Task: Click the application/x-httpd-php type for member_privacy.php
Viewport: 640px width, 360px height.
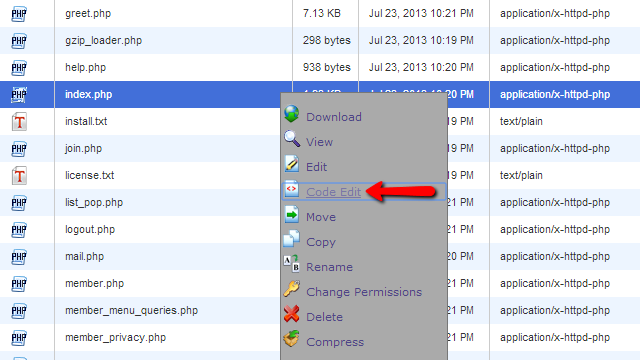Action: (555, 337)
